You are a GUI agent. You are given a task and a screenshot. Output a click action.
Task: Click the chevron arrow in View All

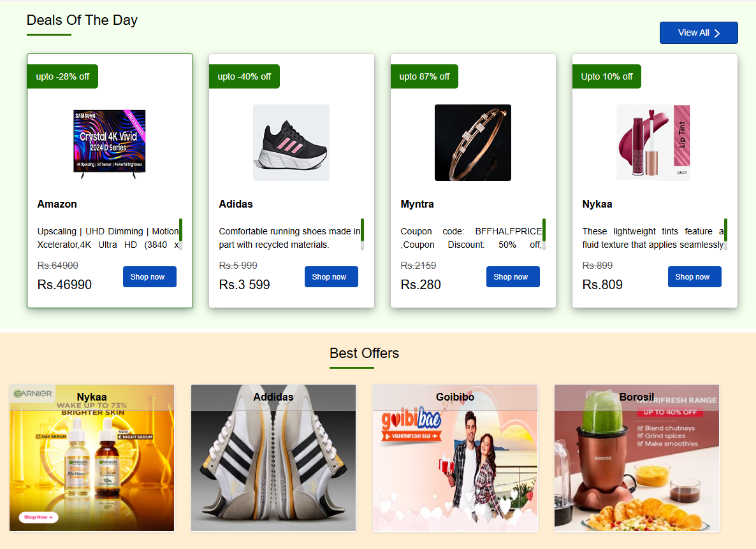click(x=717, y=33)
